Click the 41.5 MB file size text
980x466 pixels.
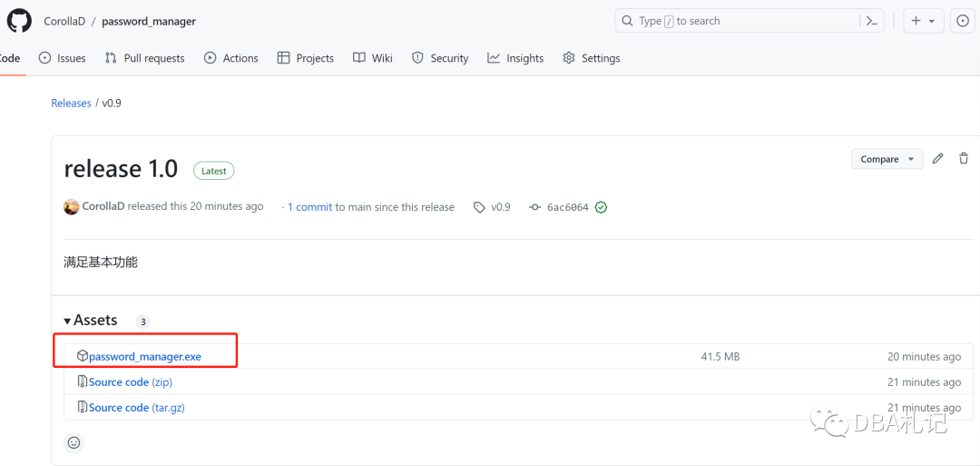[x=720, y=356]
